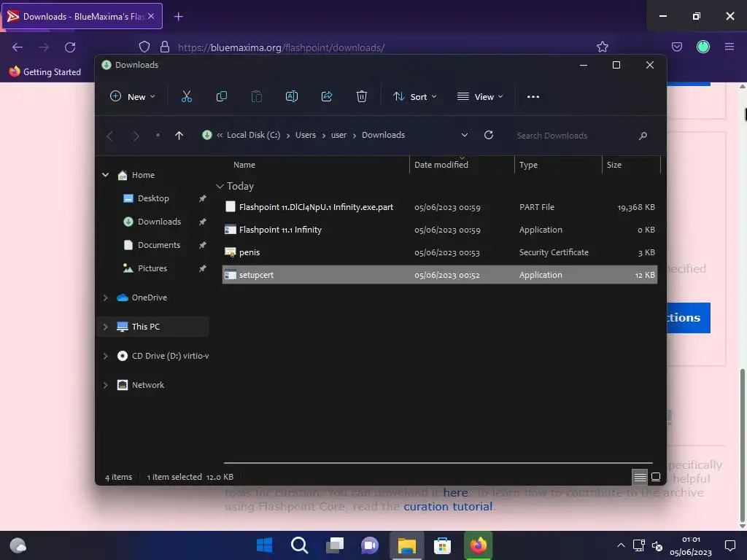
Task: Switch to large thumbnails view icon
Action: [656, 477]
